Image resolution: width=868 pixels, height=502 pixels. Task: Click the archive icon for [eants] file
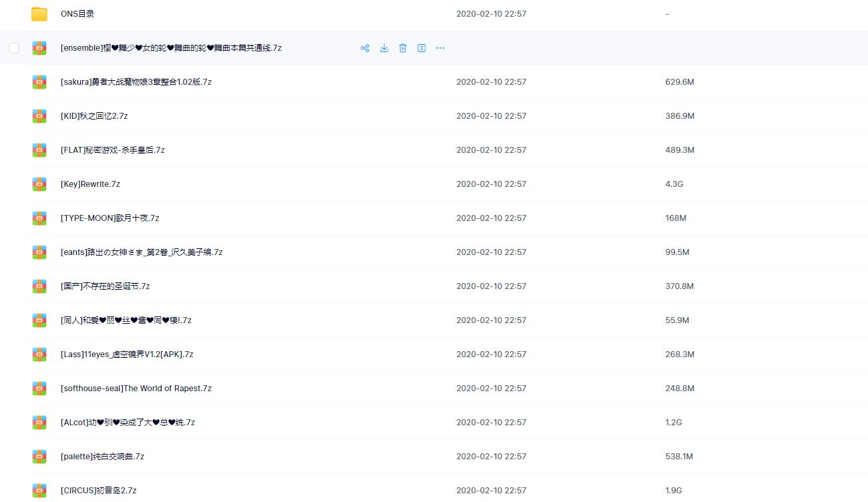click(39, 252)
